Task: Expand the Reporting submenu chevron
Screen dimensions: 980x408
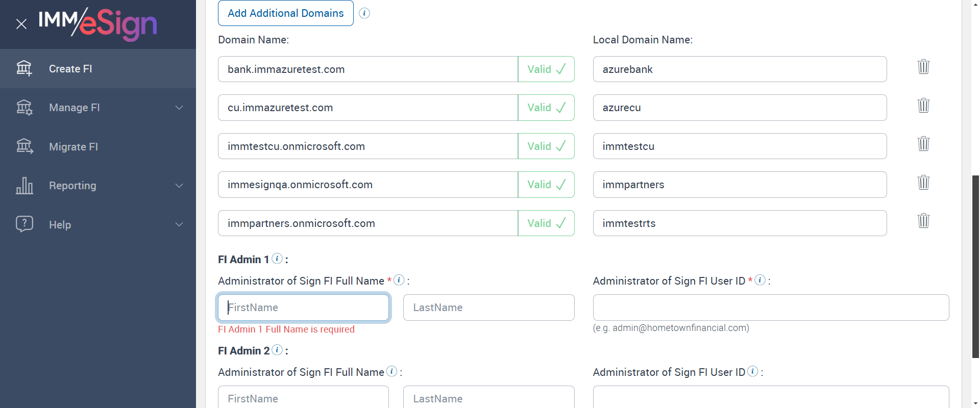Action: (x=179, y=186)
